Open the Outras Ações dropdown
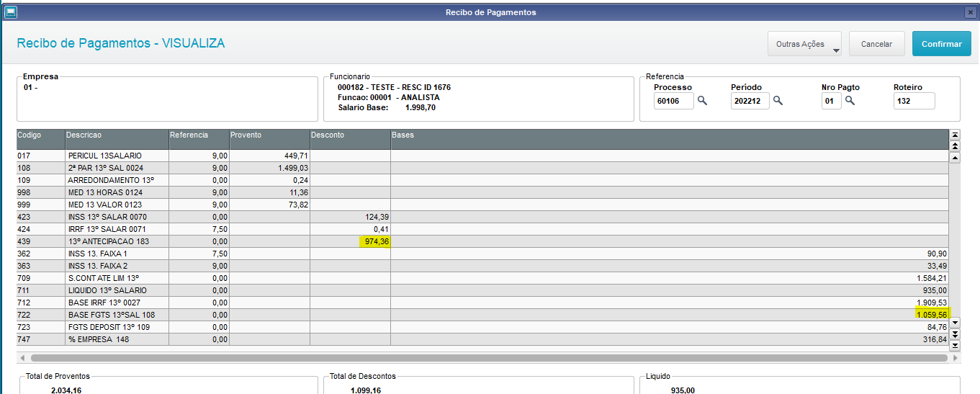The width and height of the screenshot is (980, 394). [805, 44]
